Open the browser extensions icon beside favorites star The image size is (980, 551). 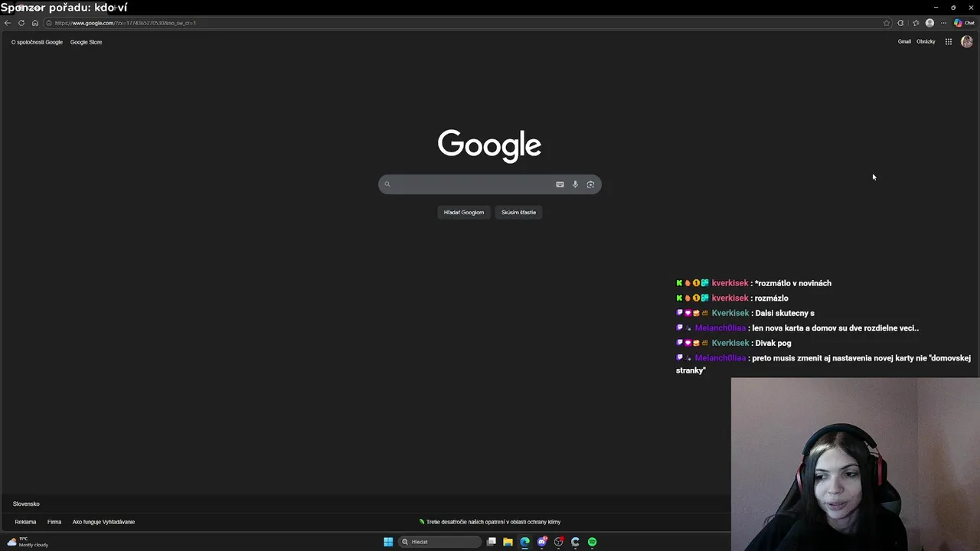click(900, 23)
